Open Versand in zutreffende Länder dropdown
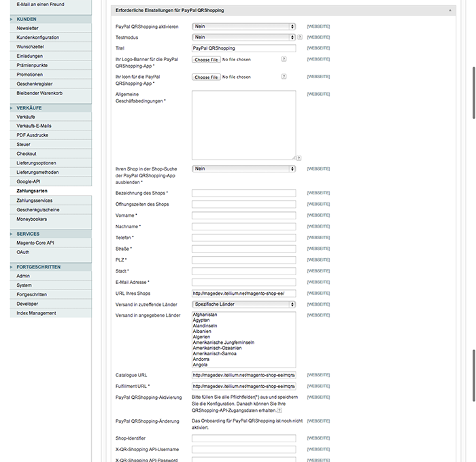This screenshot has width=476, height=462. click(x=243, y=304)
